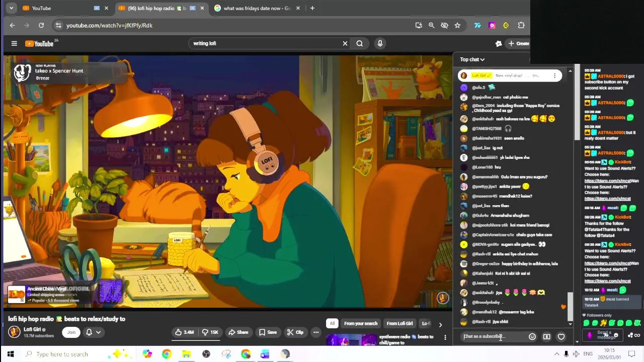Open OBS Studio from taskbar
Viewport: 644px width, 362px height.
click(x=206, y=354)
